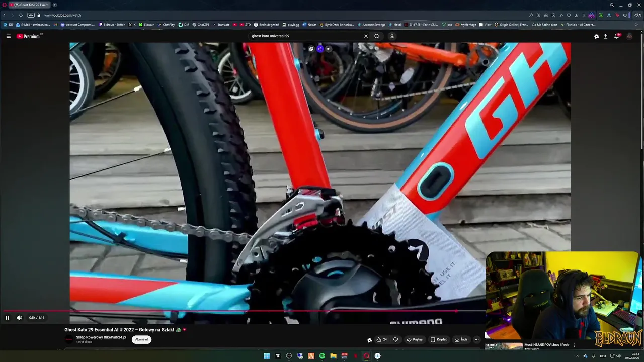Viewport: 644px width, 362px height.
Task: Open the YouTube create upload icon
Action: [605, 36]
